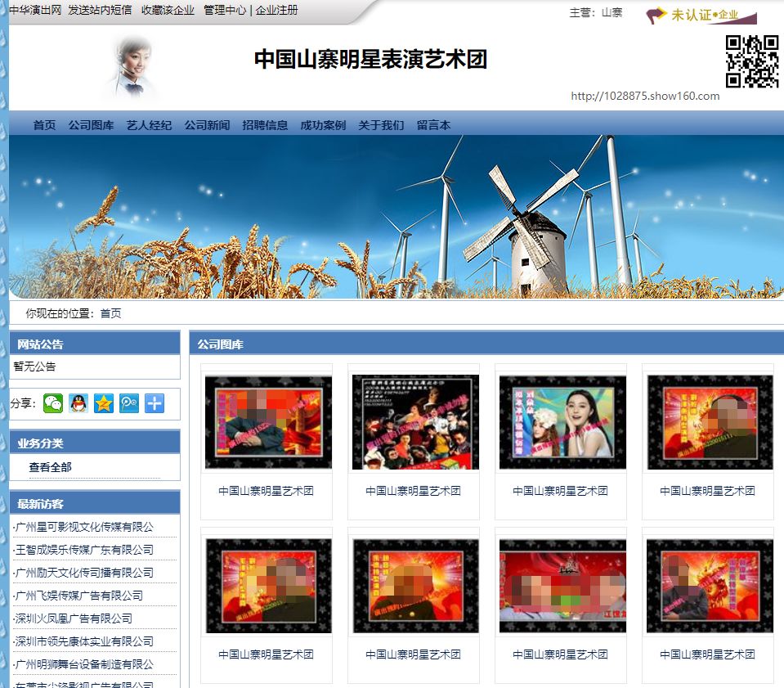784x688 pixels.
Task: Share to Qzone with star icon
Action: click(104, 403)
